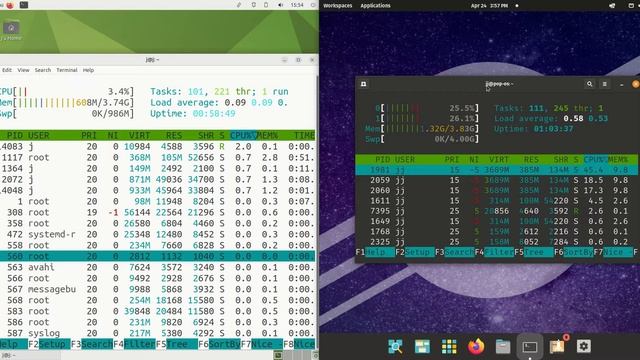Click F4 Filter in right htop footer
Image resolution: width=640 pixels, height=360 pixels.
pos(494,252)
